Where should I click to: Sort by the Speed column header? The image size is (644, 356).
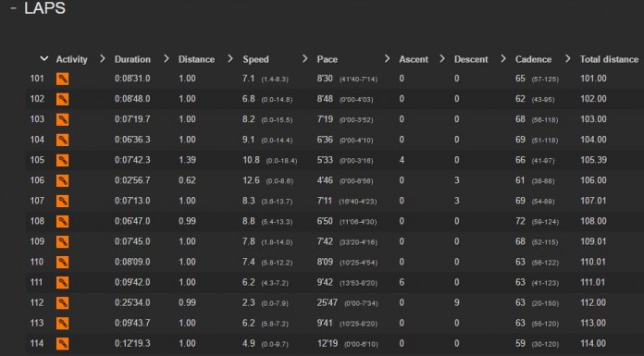click(x=255, y=59)
